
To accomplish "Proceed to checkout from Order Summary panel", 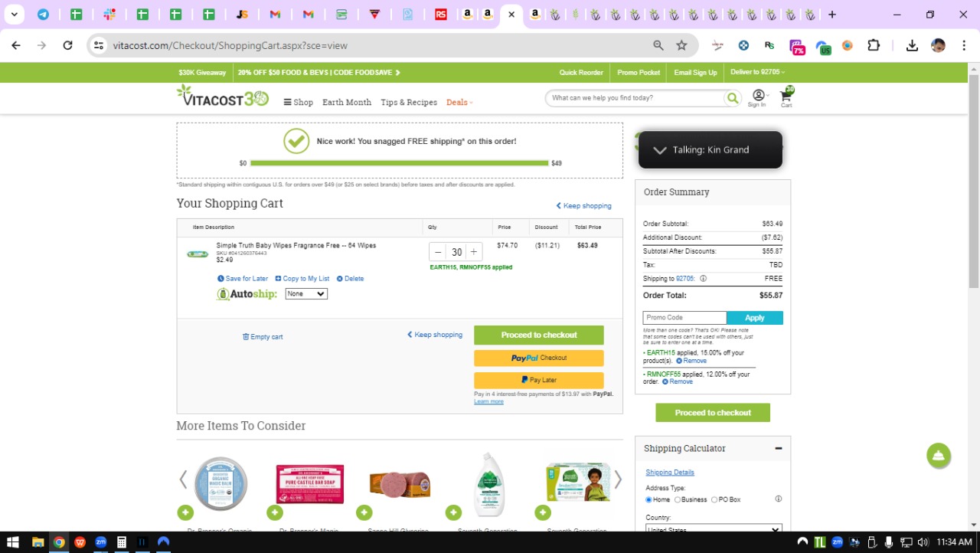I will click(x=713, y=413).
